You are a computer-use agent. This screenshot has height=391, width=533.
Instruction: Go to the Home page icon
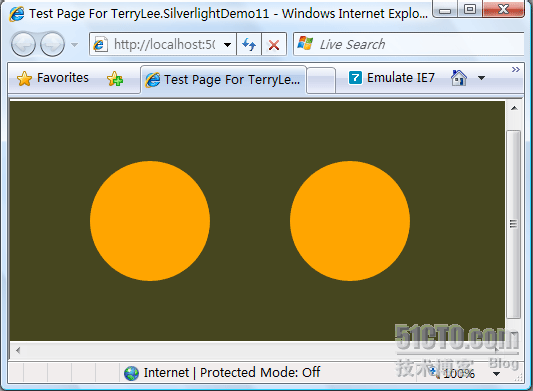(459, 78)
